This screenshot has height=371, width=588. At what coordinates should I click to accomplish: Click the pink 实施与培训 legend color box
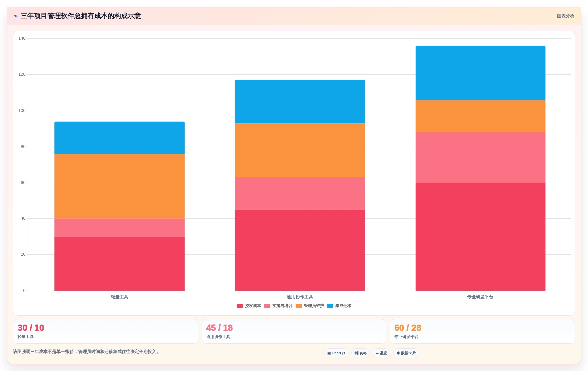tap(267, 306)
